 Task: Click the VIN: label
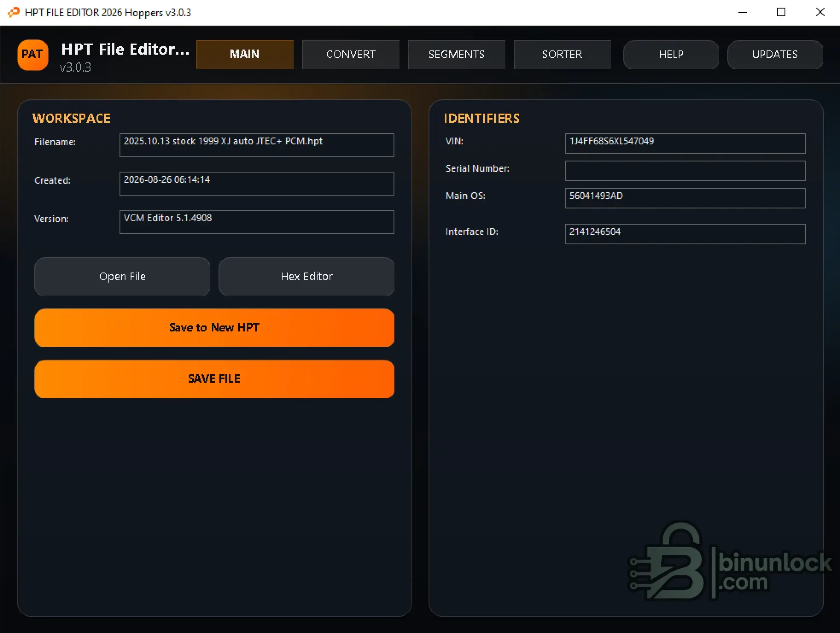coord(454,141)
